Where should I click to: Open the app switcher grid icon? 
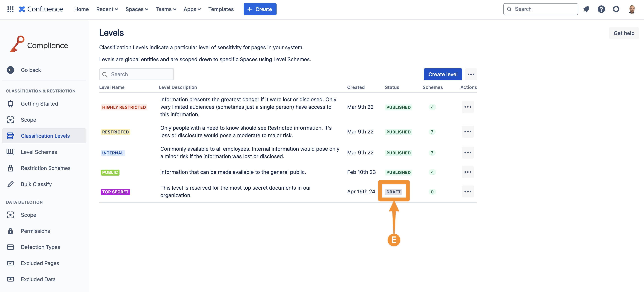click(10, 9)
